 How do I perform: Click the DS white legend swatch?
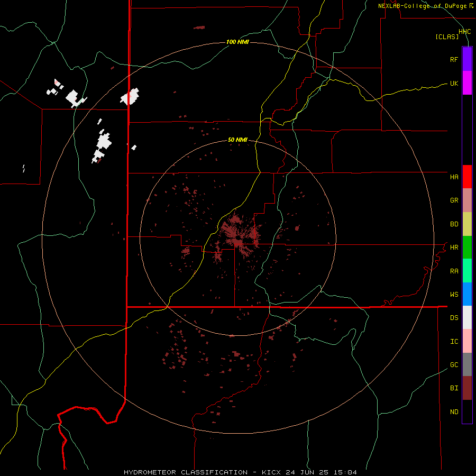point(467,317)
